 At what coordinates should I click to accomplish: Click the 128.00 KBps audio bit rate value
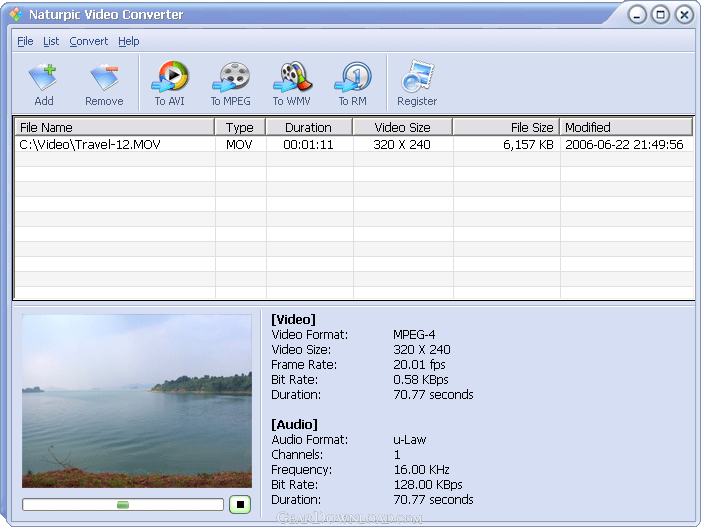[428, 485]
